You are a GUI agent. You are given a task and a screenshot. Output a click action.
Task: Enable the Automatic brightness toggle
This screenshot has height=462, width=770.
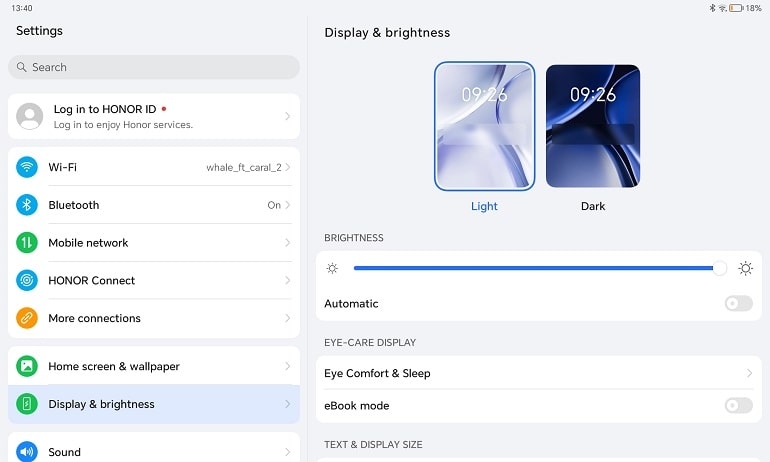coord(738,303)
